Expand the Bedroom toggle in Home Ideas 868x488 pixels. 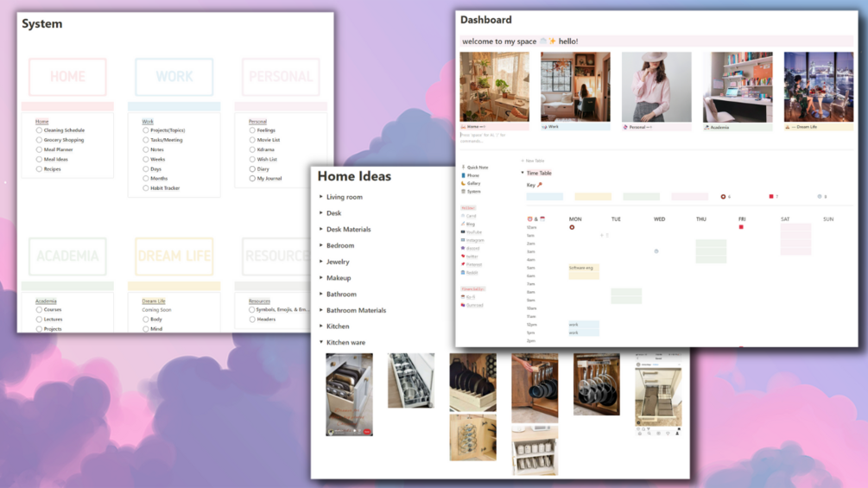click(x=321, y=245)
